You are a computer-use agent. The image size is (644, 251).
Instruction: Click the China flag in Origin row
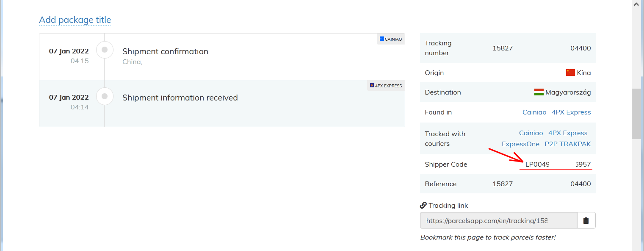click(570, 73)
